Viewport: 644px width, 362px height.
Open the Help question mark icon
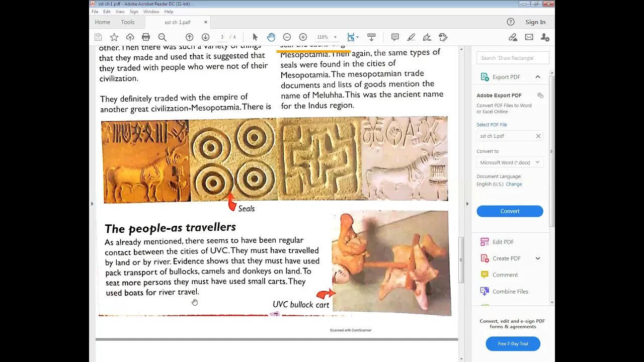(x=511, y=22)
